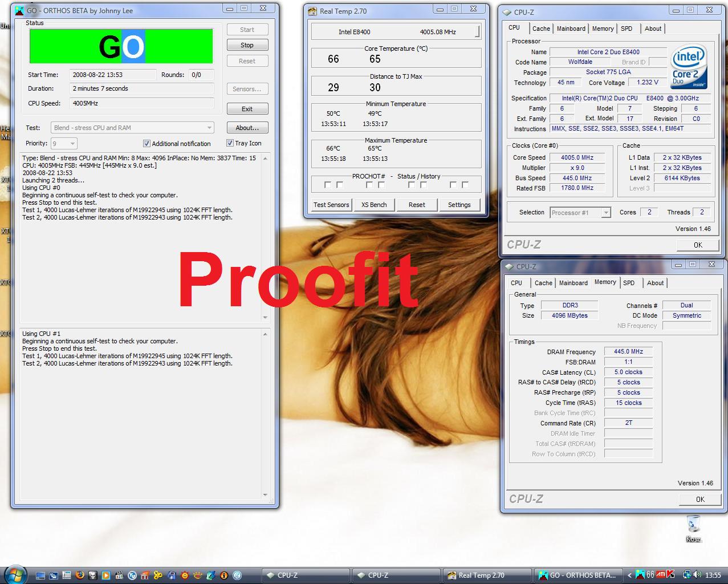Open the Test type dropdown in ORTHOS
This screenshot has height=584, width=728.
pyautogui.click(x=132, y=128)
